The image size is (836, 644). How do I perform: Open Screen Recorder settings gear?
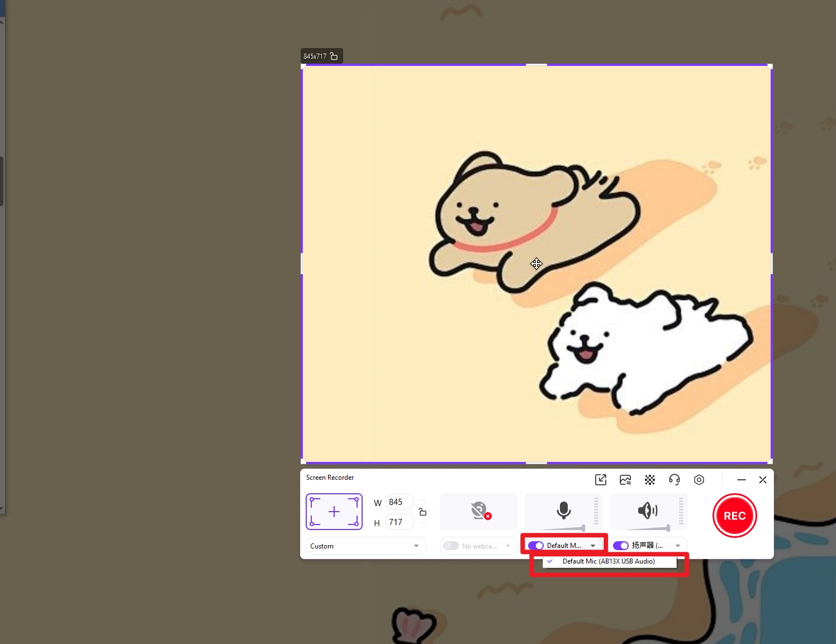click(x=699, y=480)
